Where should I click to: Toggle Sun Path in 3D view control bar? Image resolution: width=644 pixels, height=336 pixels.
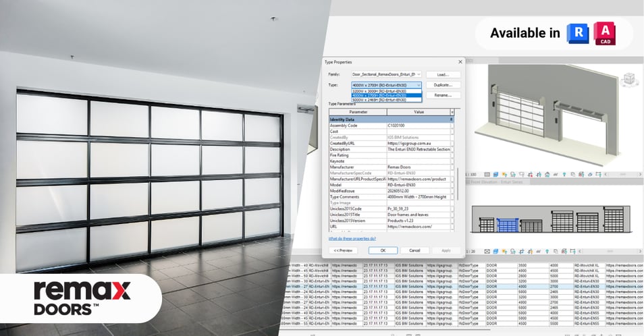pyautogui.click(x=504, y=174)
